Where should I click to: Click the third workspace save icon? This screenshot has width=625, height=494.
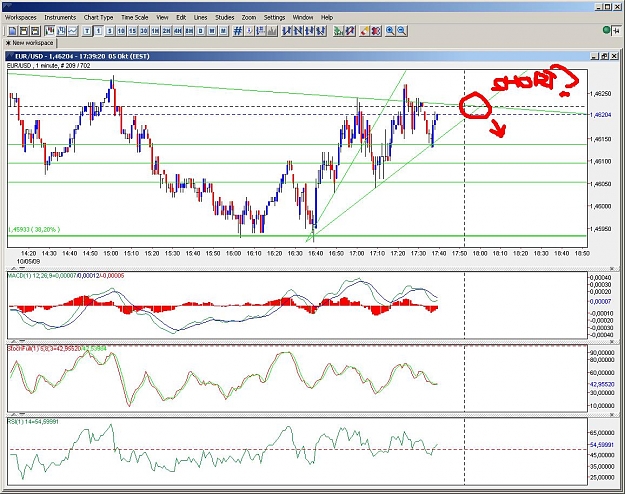(x=35, y=31)
